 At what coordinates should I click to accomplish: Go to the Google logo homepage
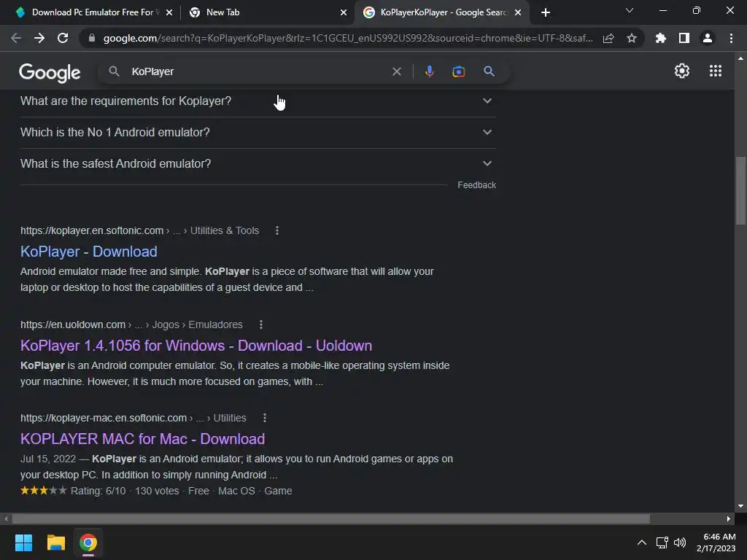click(x=50, y=72)
